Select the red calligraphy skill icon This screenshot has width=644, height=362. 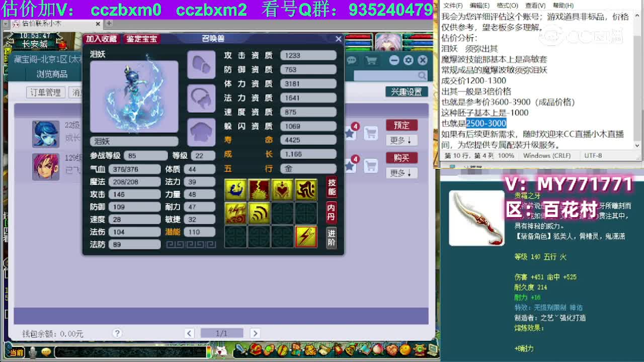click(306, 190)
